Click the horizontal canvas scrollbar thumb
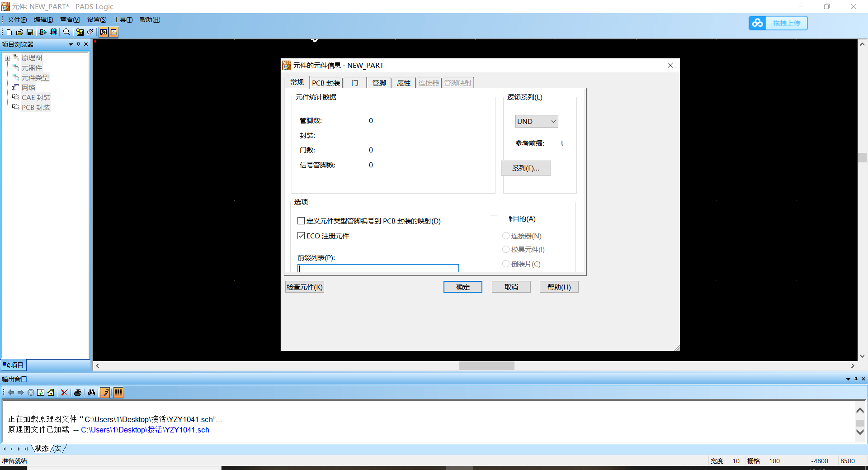 click(x=487, y=366)
